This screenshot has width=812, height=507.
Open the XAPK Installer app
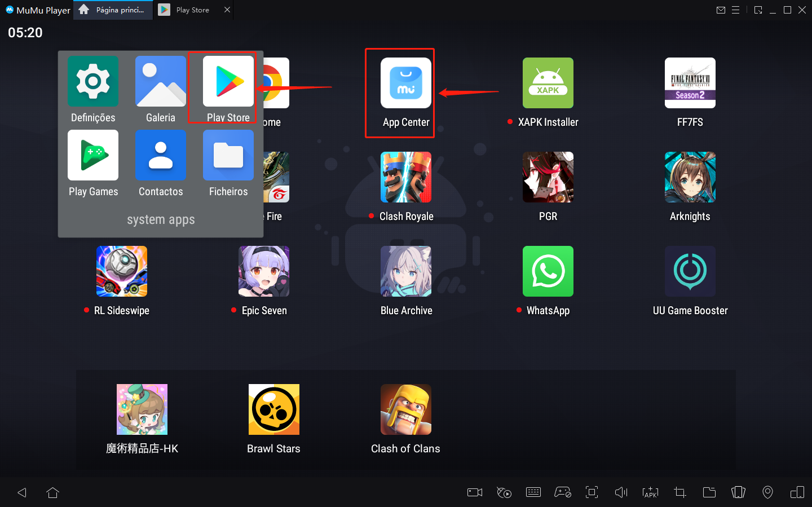(x=548, y=83)
